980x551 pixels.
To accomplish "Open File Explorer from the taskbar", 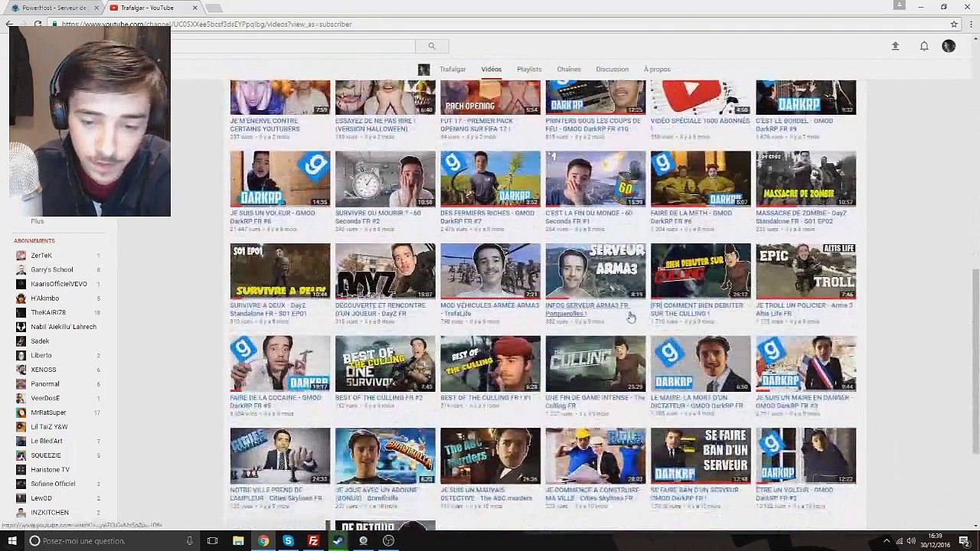I will [x=238, y=541].
